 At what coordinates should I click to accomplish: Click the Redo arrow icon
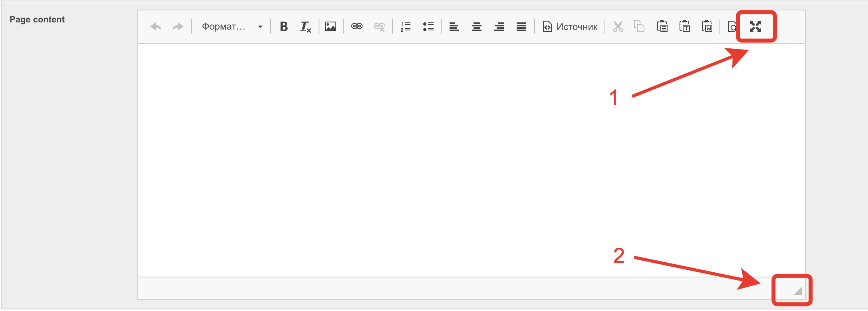tap(178, 27)
